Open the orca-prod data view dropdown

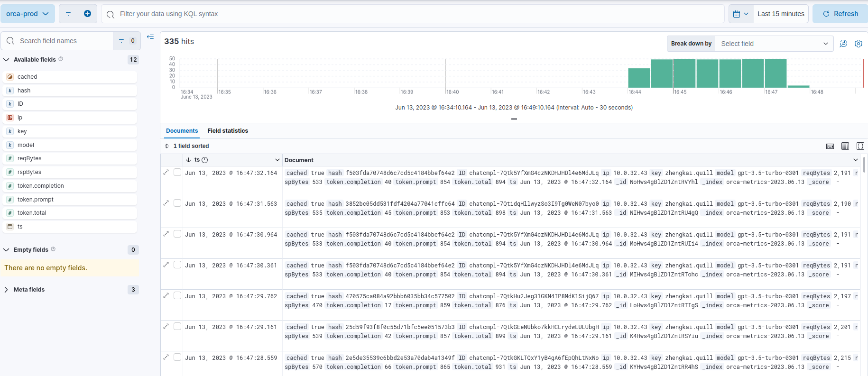28,14
